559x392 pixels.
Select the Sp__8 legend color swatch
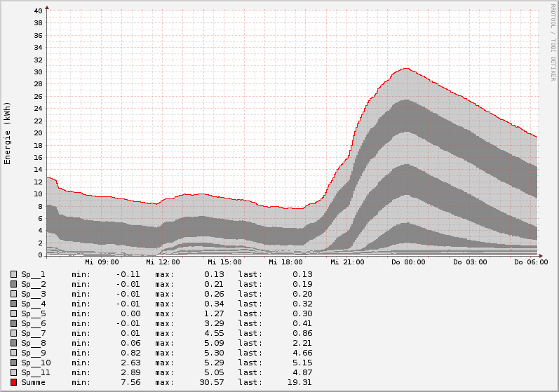(x=13, y=343)
